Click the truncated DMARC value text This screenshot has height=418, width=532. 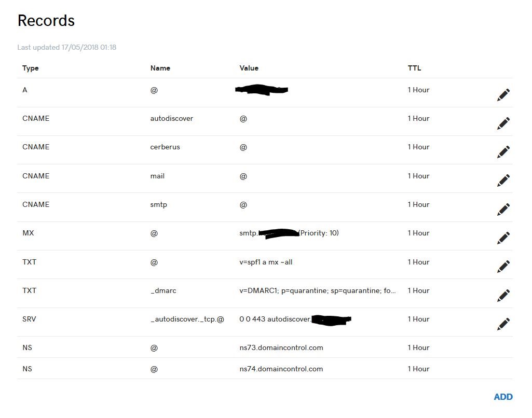point(318,290)
